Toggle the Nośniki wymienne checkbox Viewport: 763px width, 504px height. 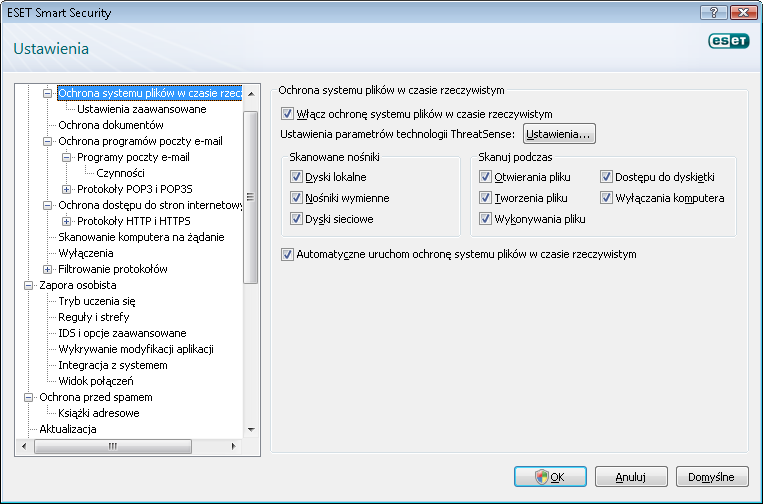296,198
